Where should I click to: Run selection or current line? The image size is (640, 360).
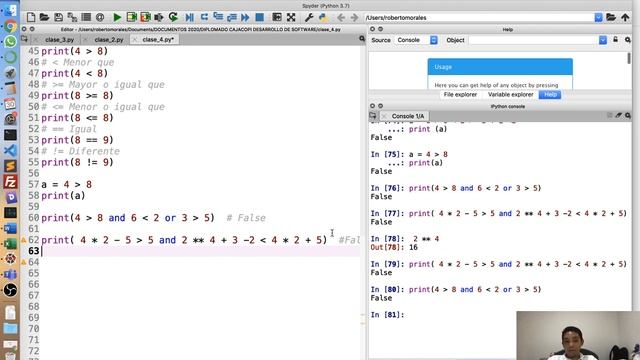[x=159, y=17]
